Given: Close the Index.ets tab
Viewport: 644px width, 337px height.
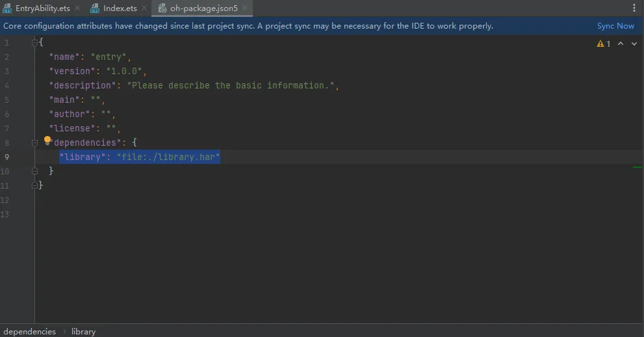Looking at the screenshot, I should pyautogui.click(x=144, y=8).
